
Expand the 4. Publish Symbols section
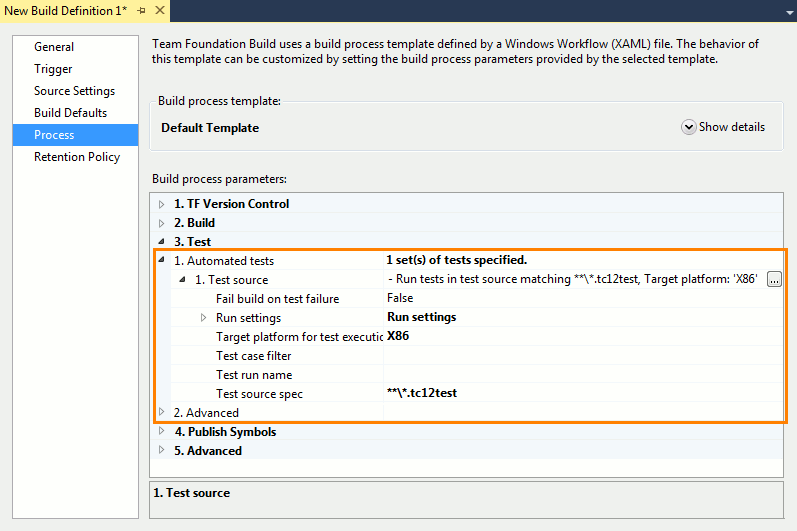point(162,432)
